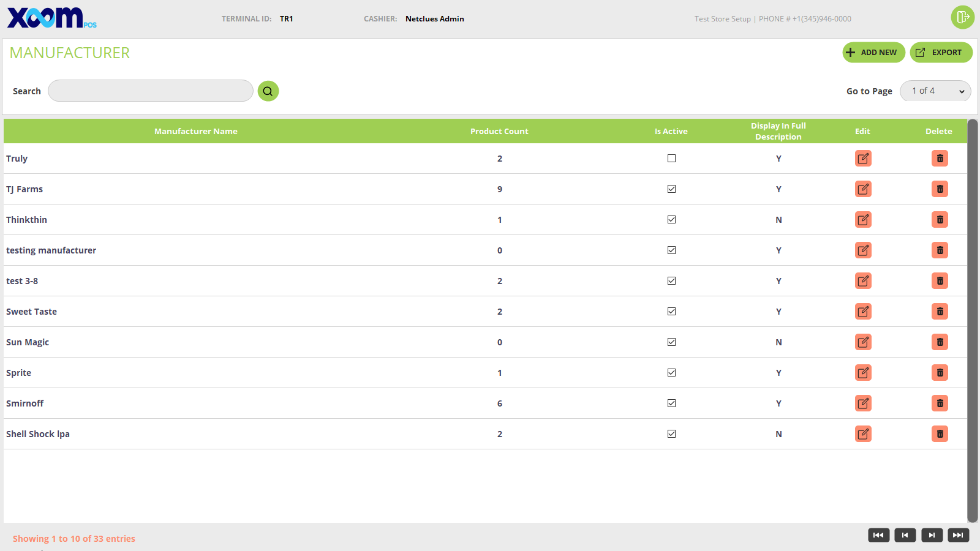
Task: Click the logout icon at top right
Action: pos(962,17)
